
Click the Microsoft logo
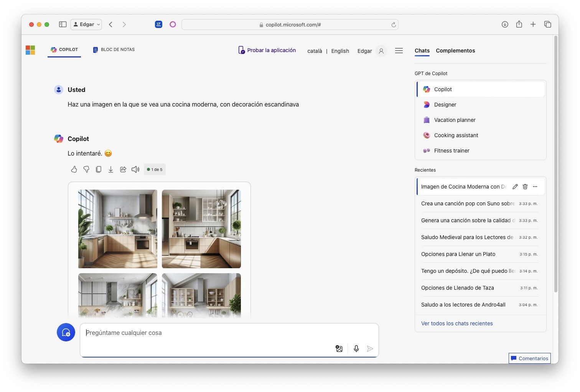[x=30, y=50]
